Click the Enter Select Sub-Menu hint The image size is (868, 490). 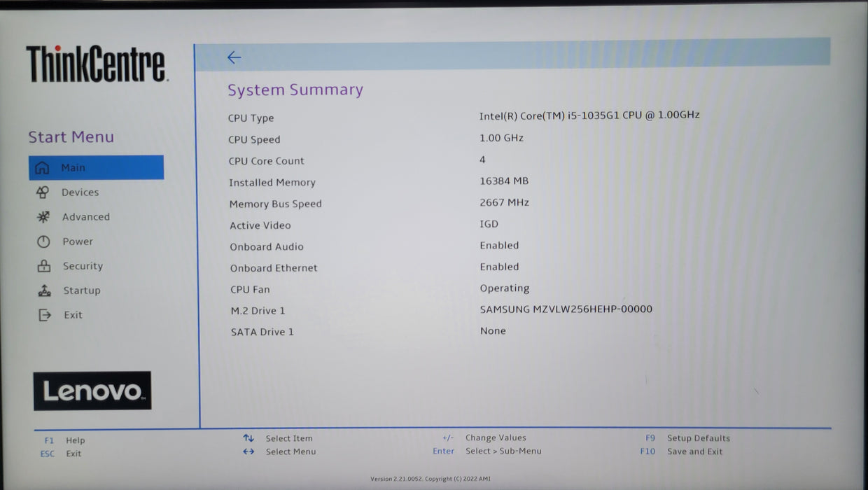pyautogui.click(x=487, y=451)
